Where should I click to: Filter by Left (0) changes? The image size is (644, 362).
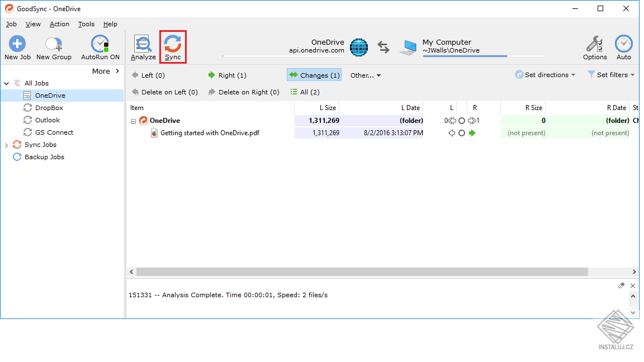point(148,75)
